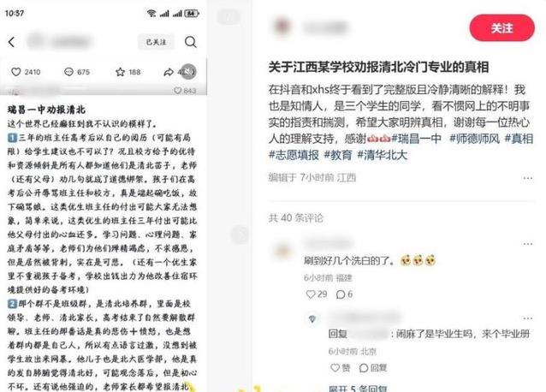Open the 675 comments bubble

68,72
